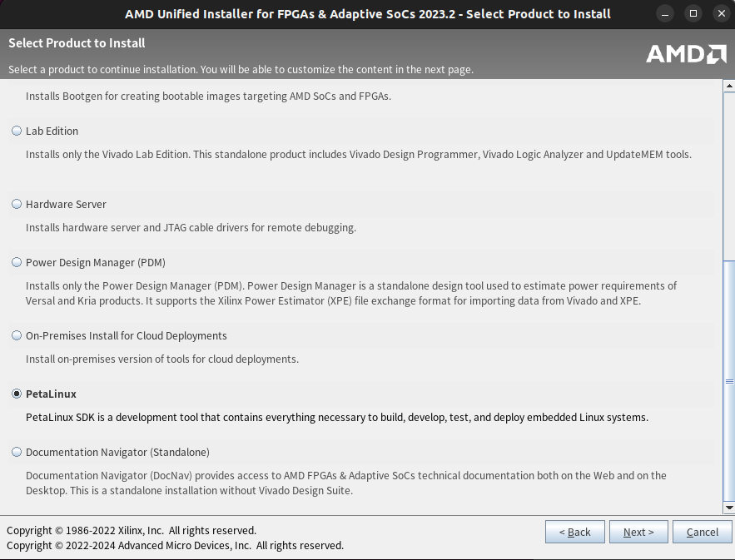
Task: Go back with the Back button
Action: (574, 532)
